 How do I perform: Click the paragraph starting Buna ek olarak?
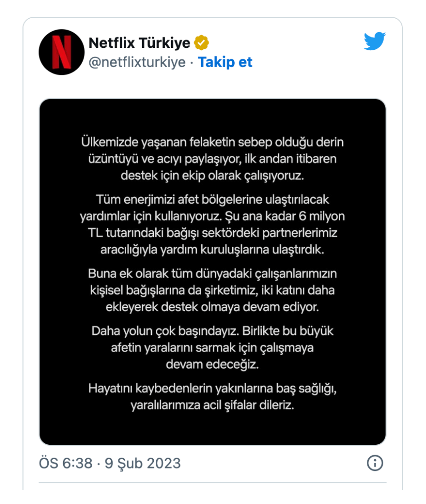[x=213, y=290]
